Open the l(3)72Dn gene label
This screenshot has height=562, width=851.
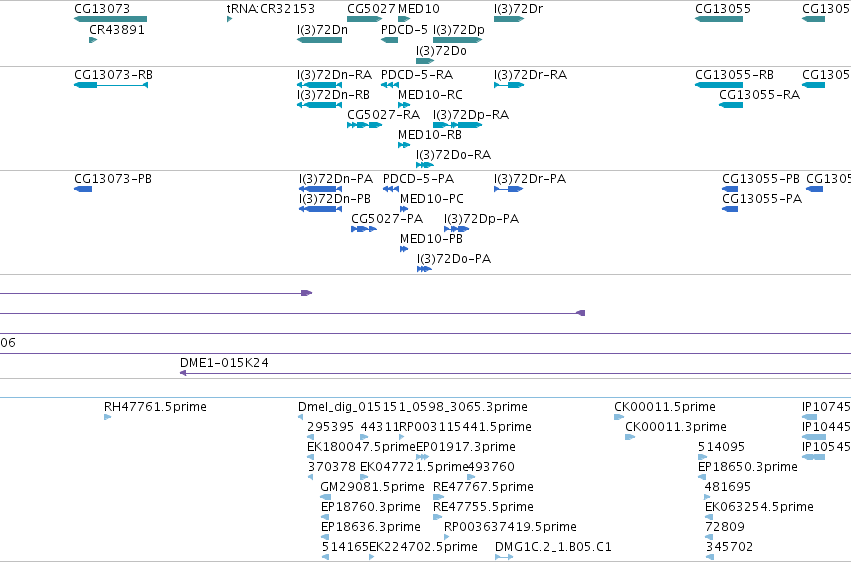[x=322, y=29]
